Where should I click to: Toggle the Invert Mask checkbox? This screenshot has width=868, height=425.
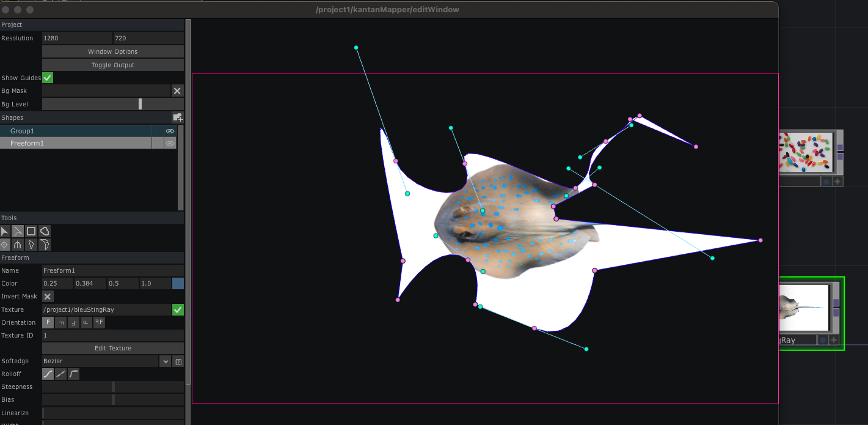pyautogui.click(x=48, y=297)
